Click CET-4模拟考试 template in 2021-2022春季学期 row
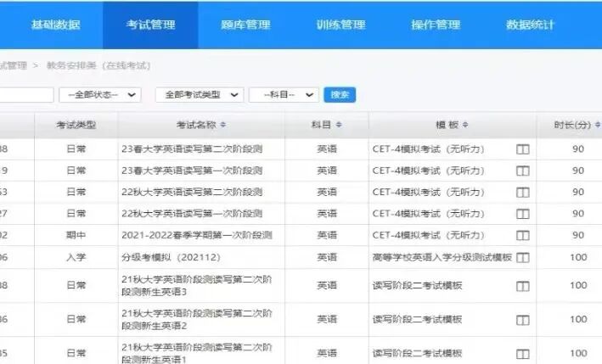The height and width of the screenshot is (364, 602). point(428,235)
